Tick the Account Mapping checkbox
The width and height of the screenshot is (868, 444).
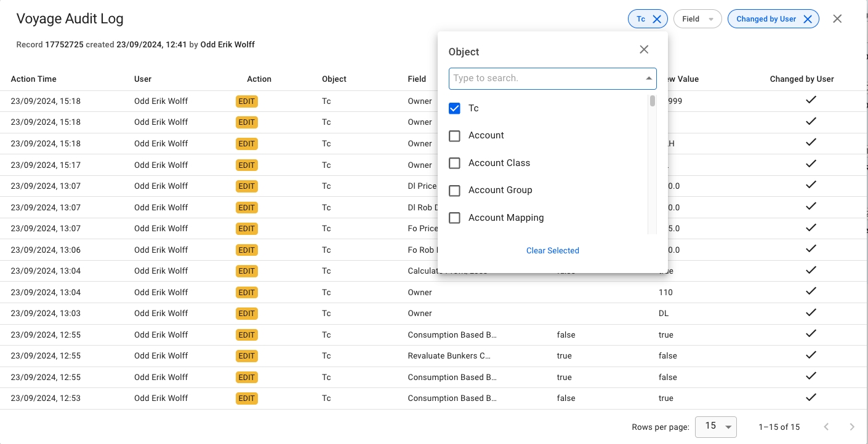click(x=454, y=218)
